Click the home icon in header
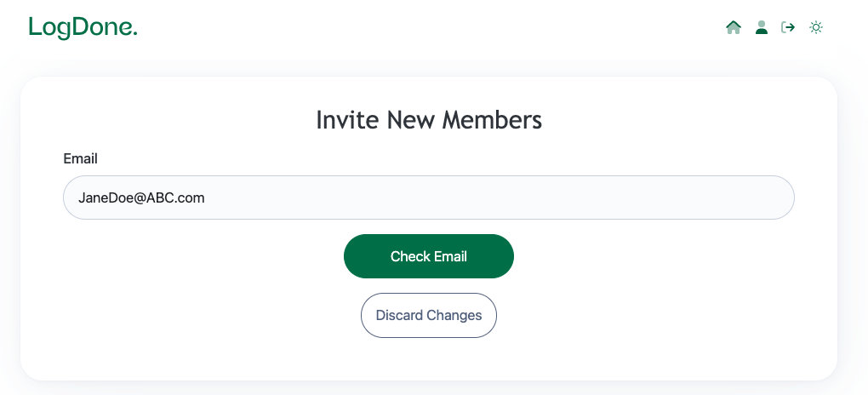 pos(734,27)
